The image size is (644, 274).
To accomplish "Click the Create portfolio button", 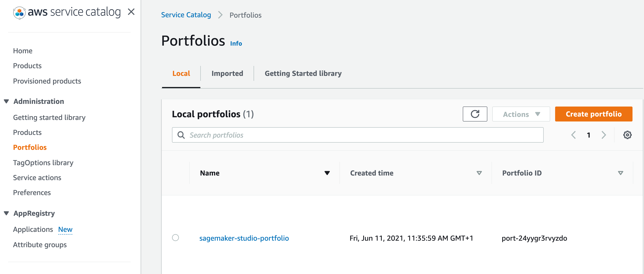I will click(593, 114).
